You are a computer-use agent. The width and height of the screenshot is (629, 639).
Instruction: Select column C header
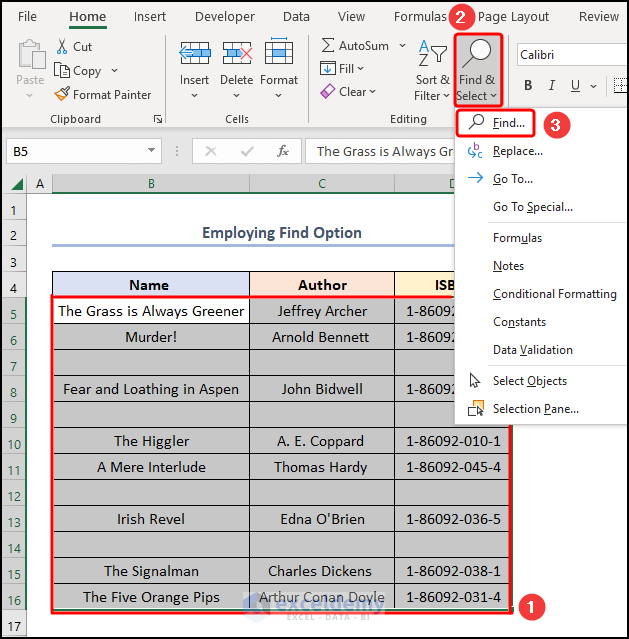pyautogui.click(x=322, y=184)
